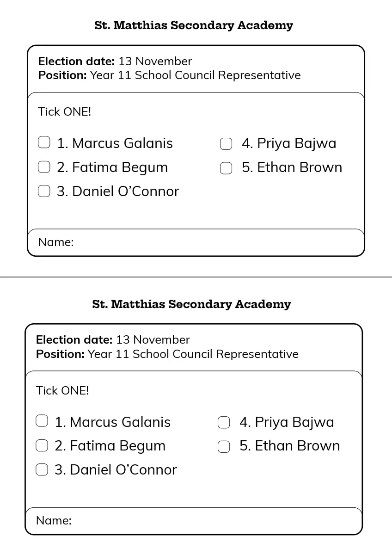Click the Election date line on upper ballot
Viewport: 392px width, 555px height.
pos(115,61)
